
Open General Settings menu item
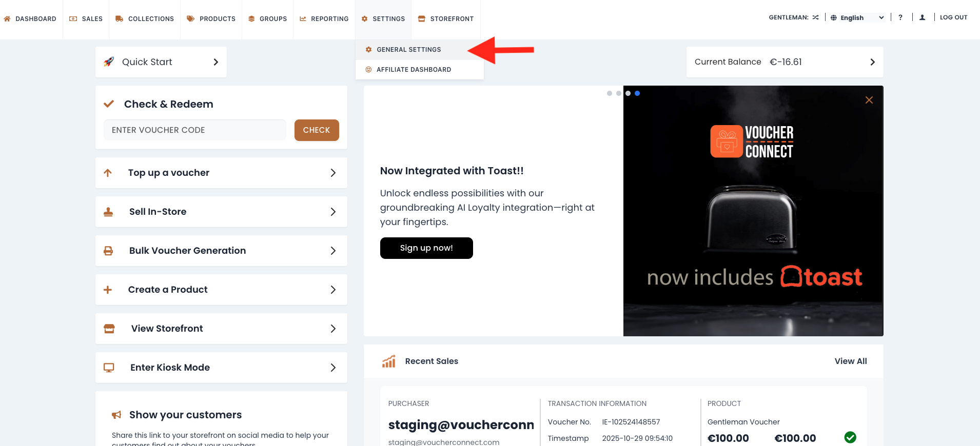tap(408, 50)
